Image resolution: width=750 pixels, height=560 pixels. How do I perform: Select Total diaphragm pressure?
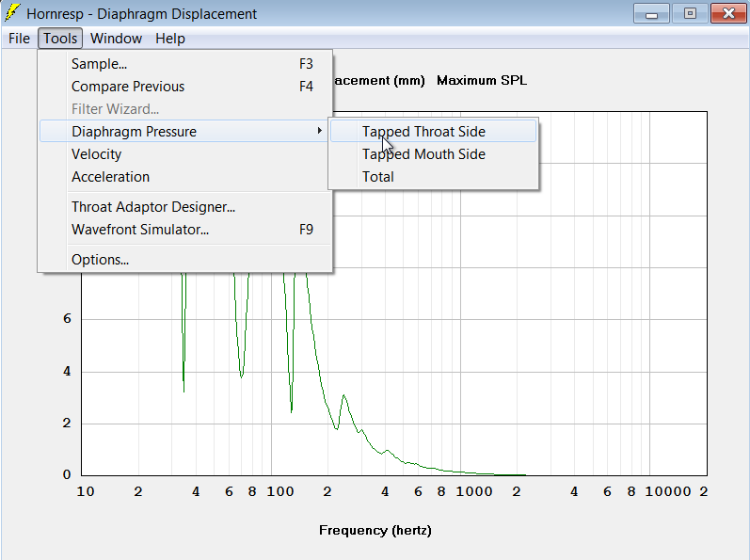point(434,176)
